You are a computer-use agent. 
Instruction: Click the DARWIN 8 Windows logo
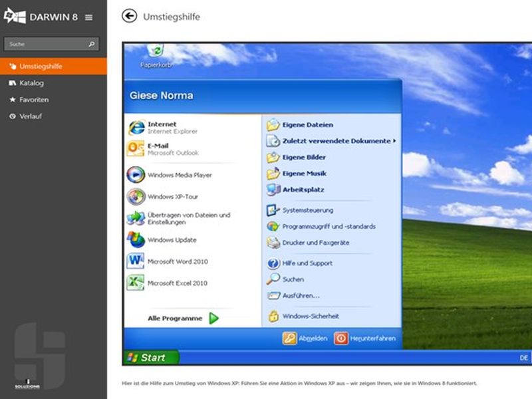click(15, 15)
